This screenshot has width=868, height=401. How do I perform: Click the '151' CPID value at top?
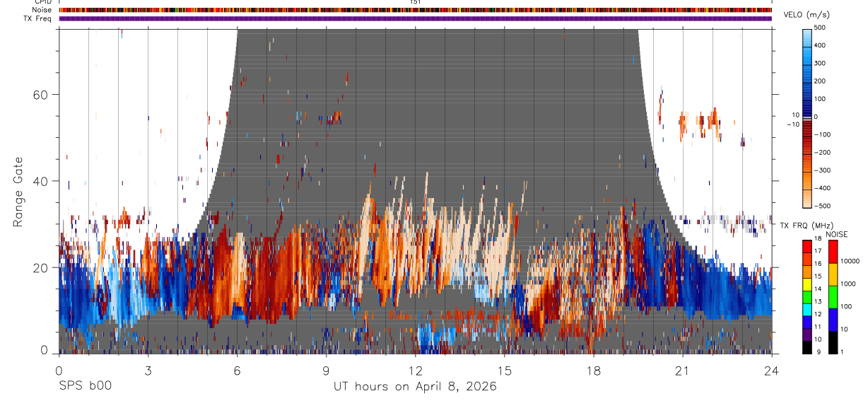tap(416, 2)
